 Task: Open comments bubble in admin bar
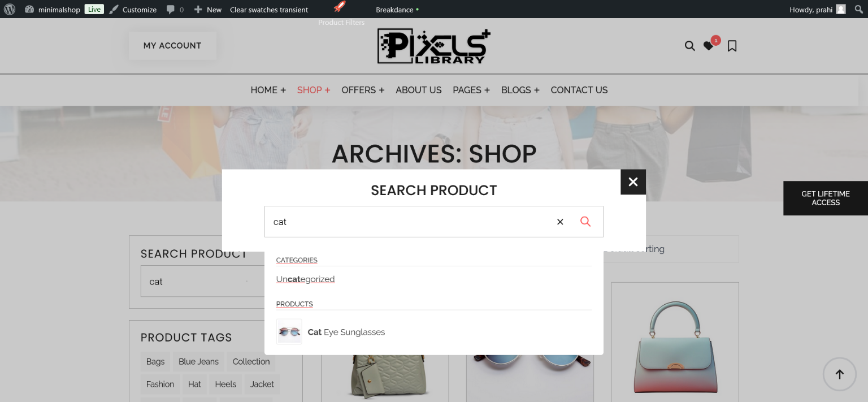(x=175, y=10)
